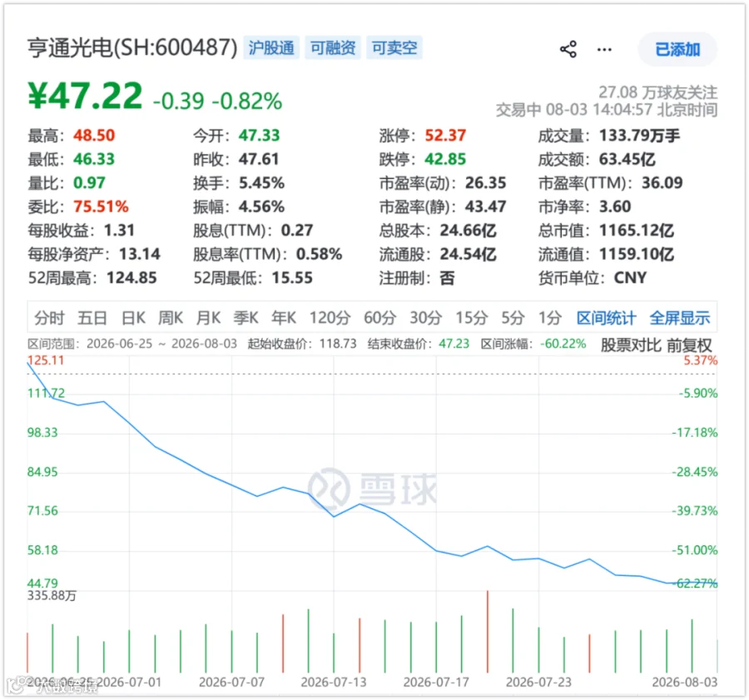
Task: Open the 季K chart tab
Action: [246, 318]
